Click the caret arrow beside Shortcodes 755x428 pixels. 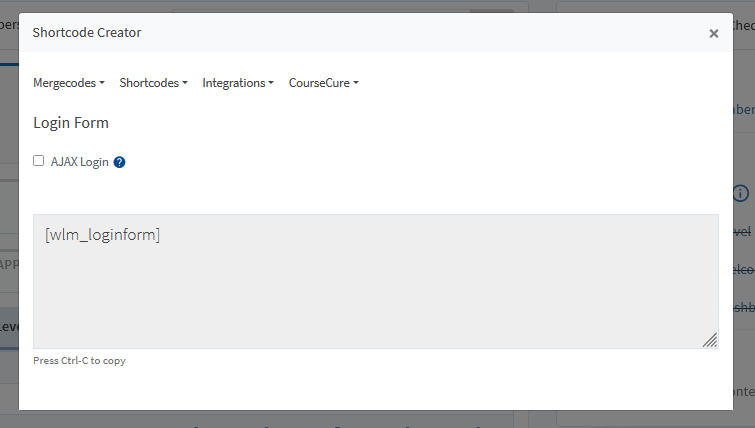point(184,83)
